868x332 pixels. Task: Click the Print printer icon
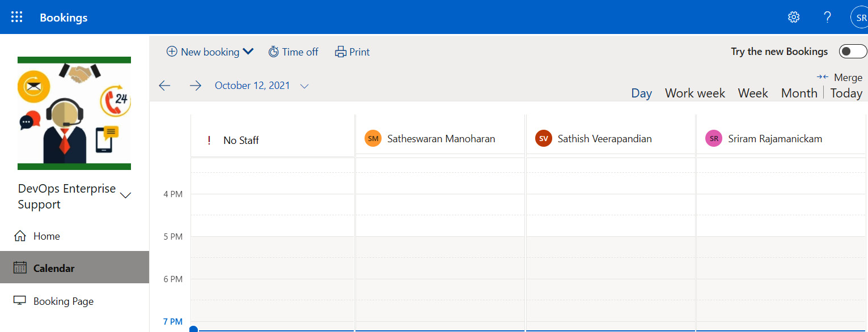coord(341,52)
